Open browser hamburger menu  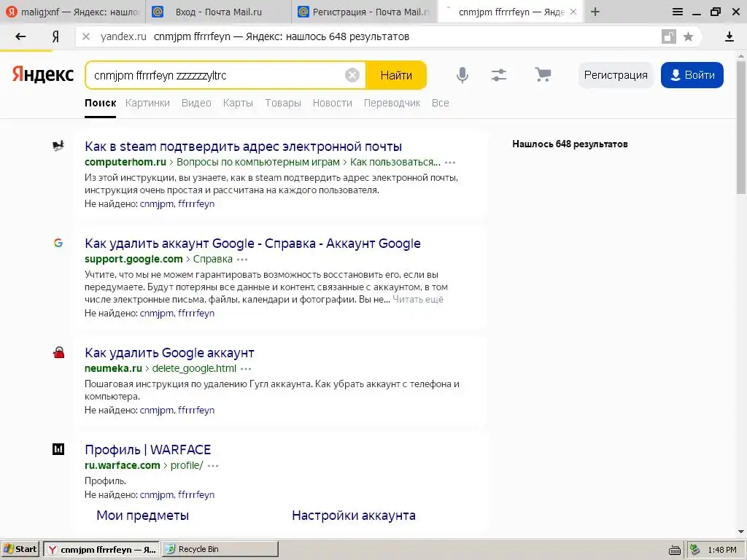click(677, 12)
